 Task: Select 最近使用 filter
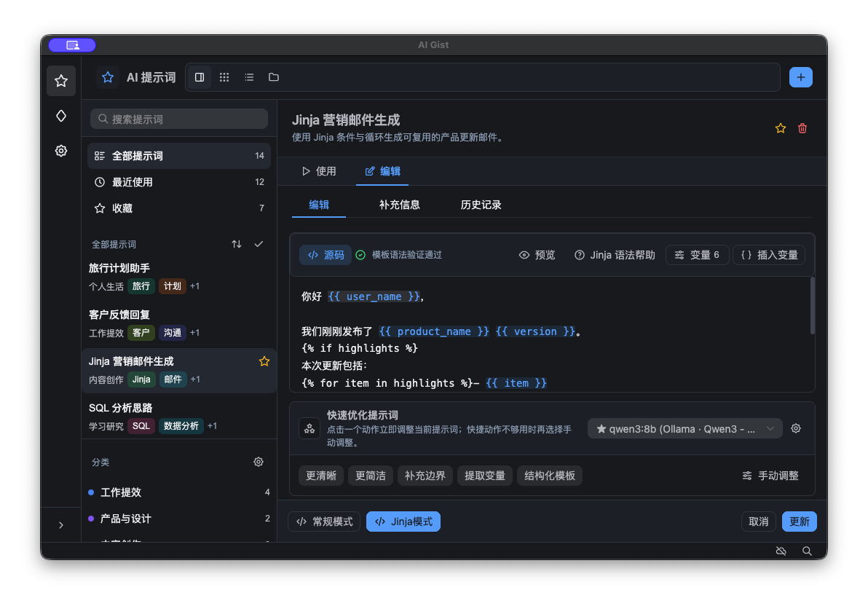point(179,182)
